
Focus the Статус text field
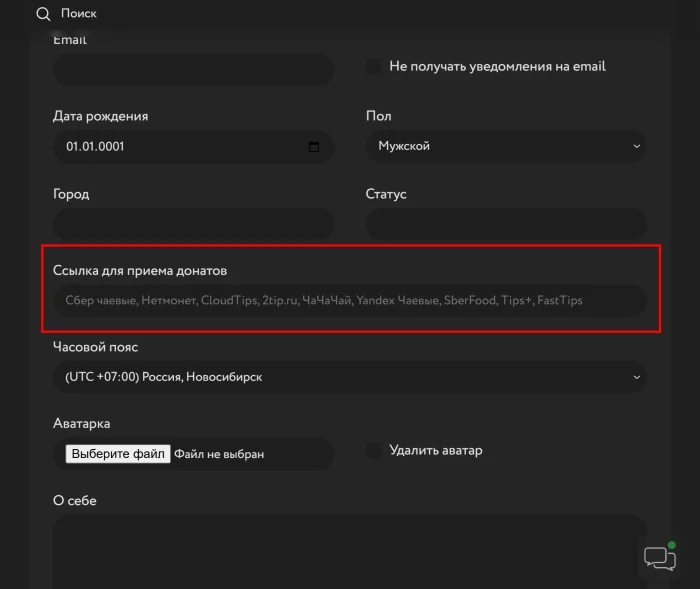505,224
